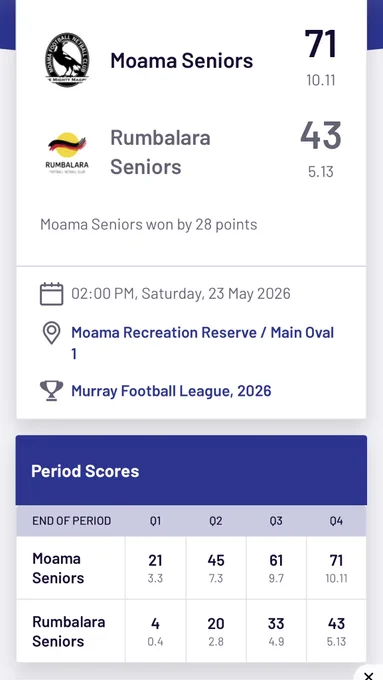Click Moama Seniors row label in table
This screenshot has width=383, height=680.
tap(58, 568)
